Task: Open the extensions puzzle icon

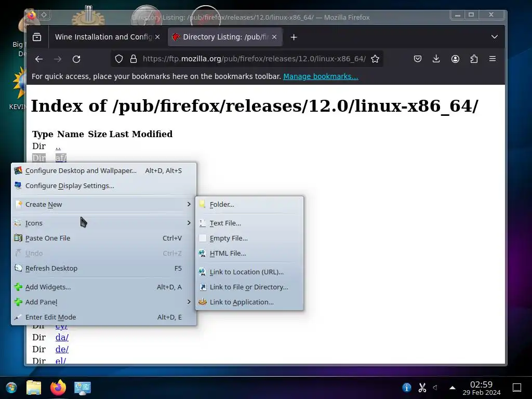Action: tap(474, 59)
